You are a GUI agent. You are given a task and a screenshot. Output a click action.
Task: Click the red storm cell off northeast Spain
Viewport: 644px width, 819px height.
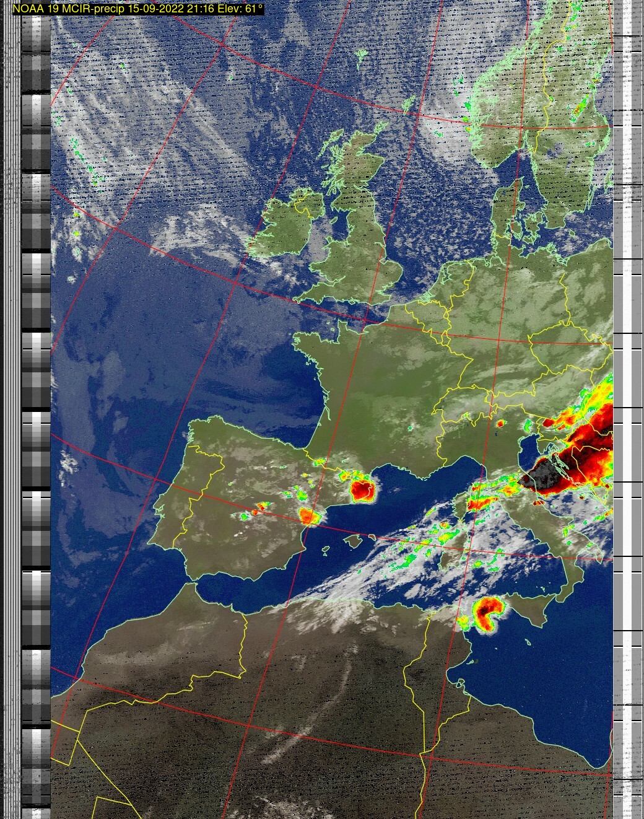(x=361, y=489)
